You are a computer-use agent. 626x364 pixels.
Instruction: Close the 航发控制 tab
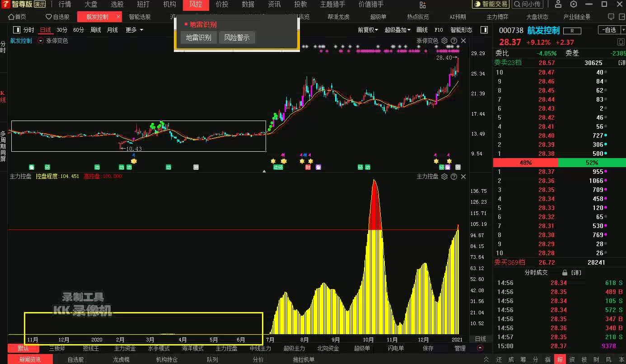coord(118,17)
